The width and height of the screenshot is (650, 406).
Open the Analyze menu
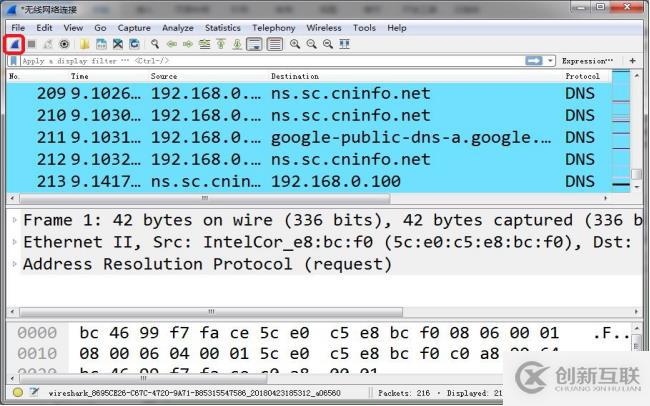click(x=177, y=28)
